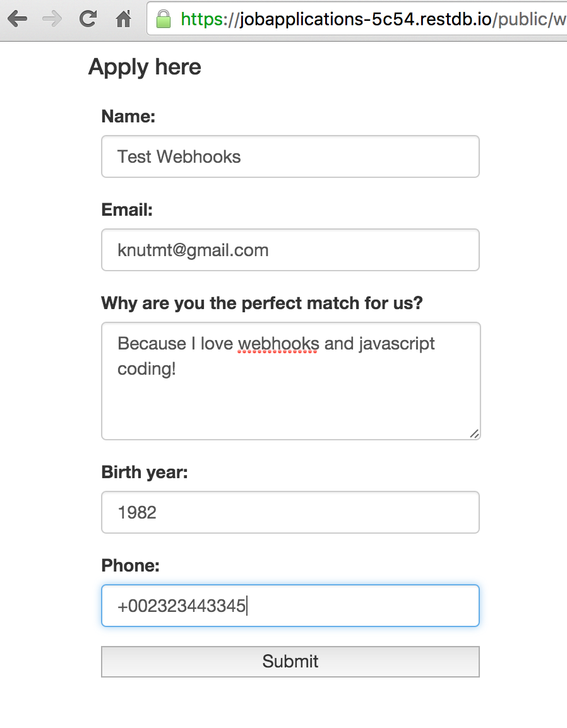Screen dimensions: 567x728
Task: Focus the Email field with knutmt@gmail.com
Action: (x=290, y=250)
